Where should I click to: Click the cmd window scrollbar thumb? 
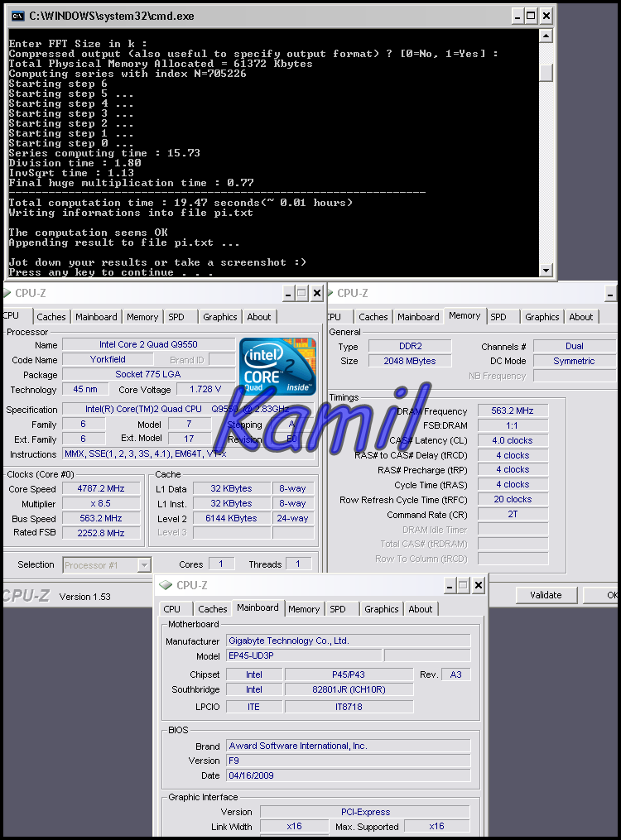coord(546,72)
